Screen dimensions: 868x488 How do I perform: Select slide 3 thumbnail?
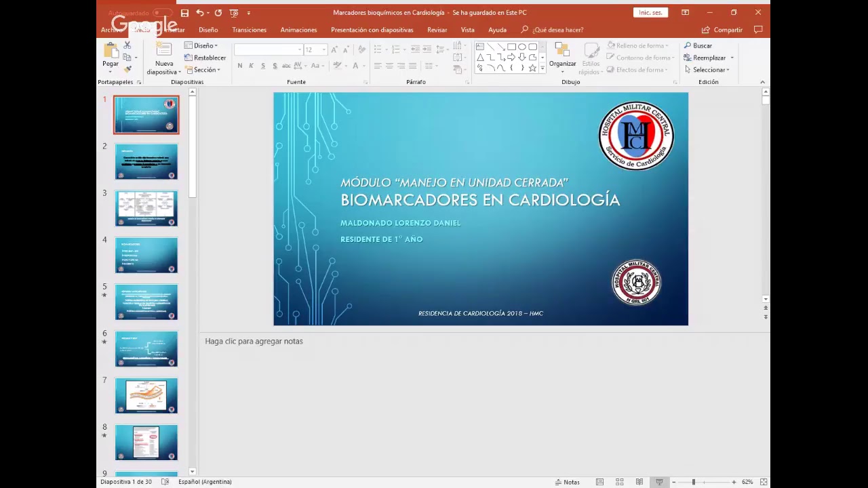pos(146,208)
